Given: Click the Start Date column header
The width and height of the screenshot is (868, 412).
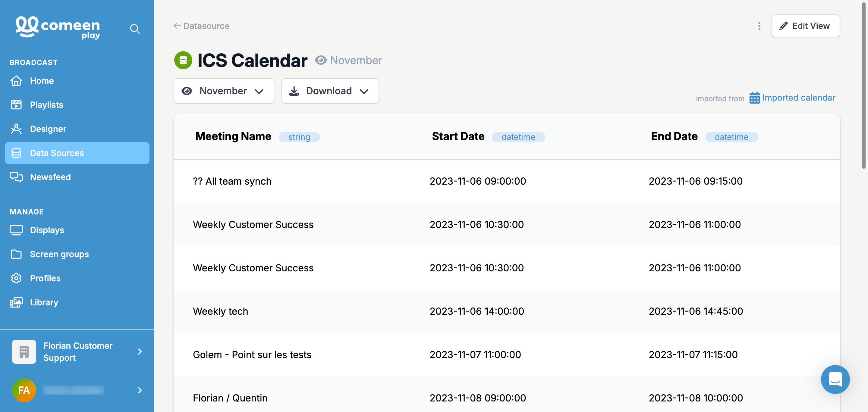Looking at the screenshot, I should pos(458,136).
